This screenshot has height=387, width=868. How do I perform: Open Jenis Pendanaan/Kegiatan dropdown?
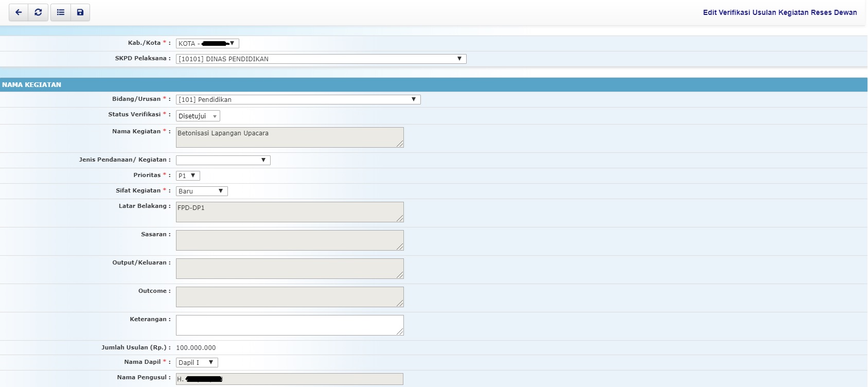(x=223, y=160)
